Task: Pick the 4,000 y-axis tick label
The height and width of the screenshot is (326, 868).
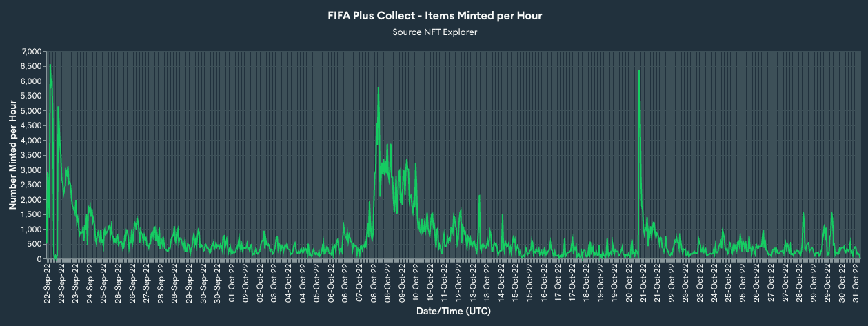Action: 32,141
